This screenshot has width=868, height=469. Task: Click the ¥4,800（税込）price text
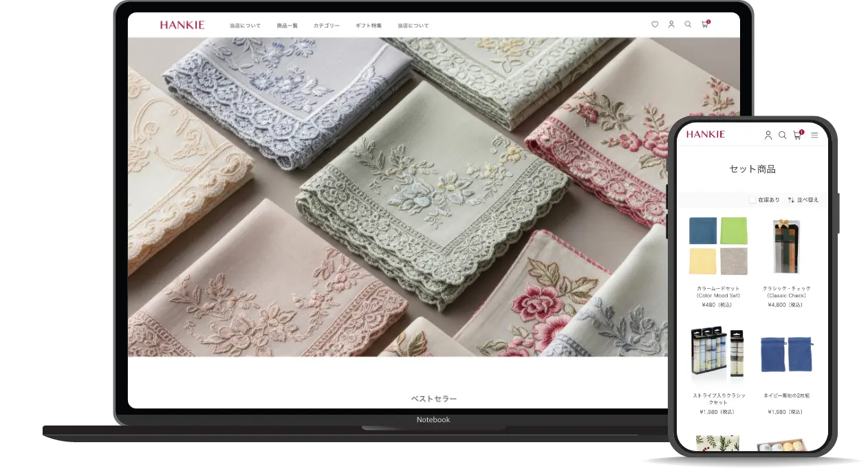click(x=787, y=305)
